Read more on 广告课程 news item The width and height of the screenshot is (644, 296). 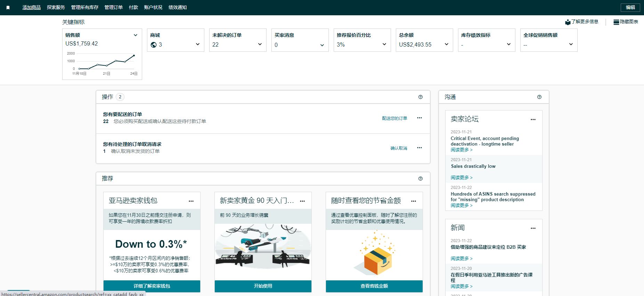(x=462, y=286)
